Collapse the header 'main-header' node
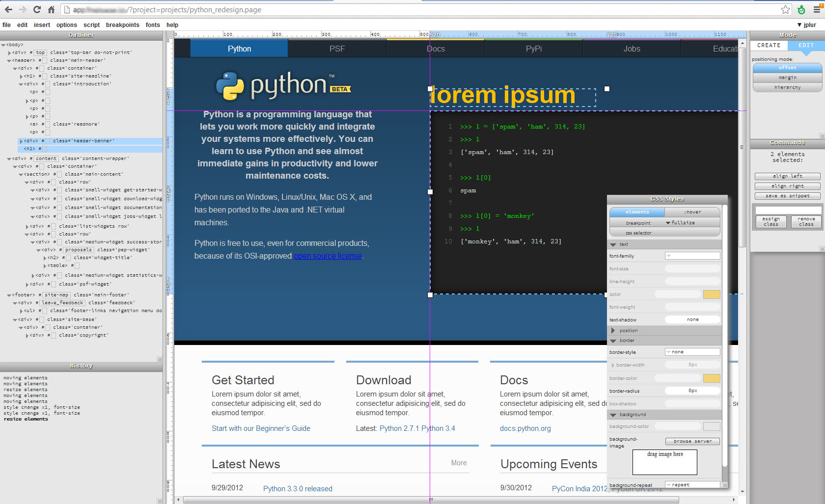Viewport: 825px width, 504px height. click(x=9, y=60)
